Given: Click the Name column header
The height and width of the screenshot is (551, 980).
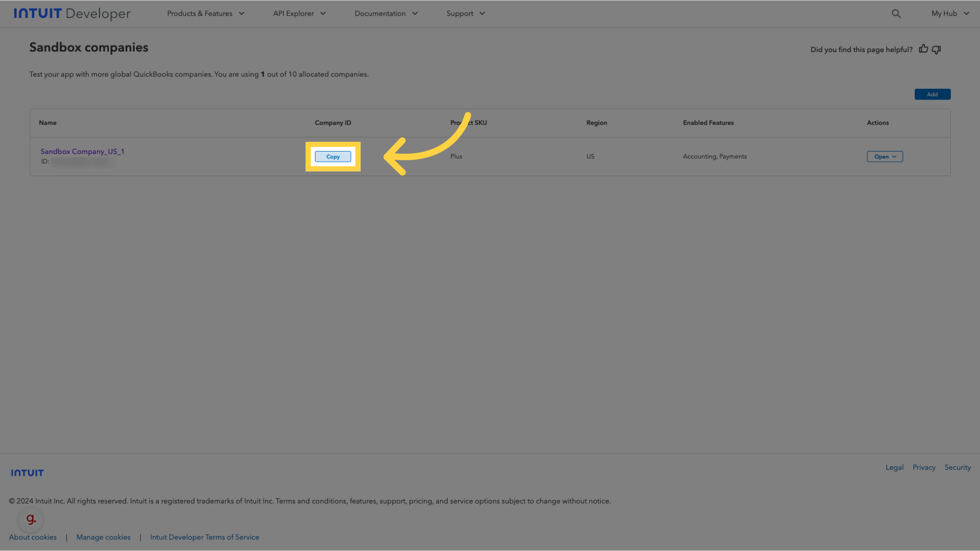Looking at the screenshot, I should point(47,123).
